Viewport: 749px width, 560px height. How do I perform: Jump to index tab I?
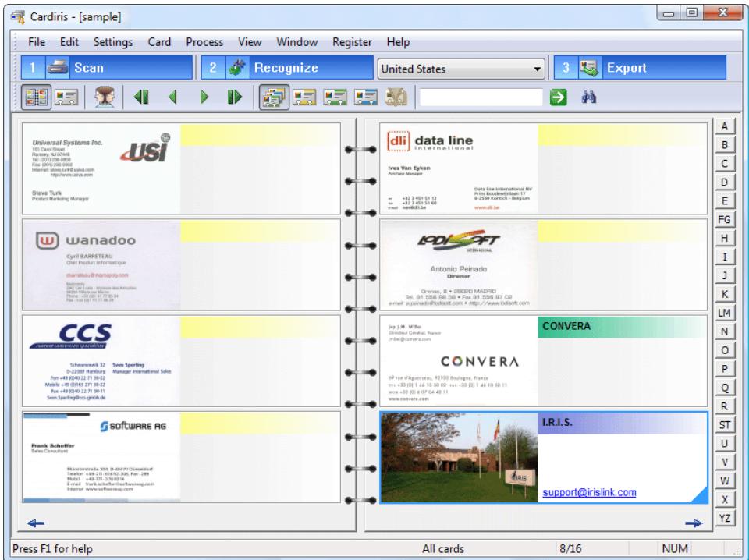tap(725, 257)
